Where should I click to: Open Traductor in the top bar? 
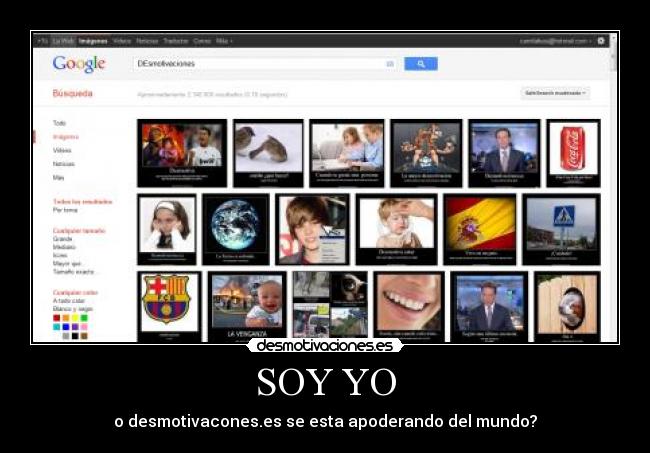pyautogui.click(x=176, y=41)
